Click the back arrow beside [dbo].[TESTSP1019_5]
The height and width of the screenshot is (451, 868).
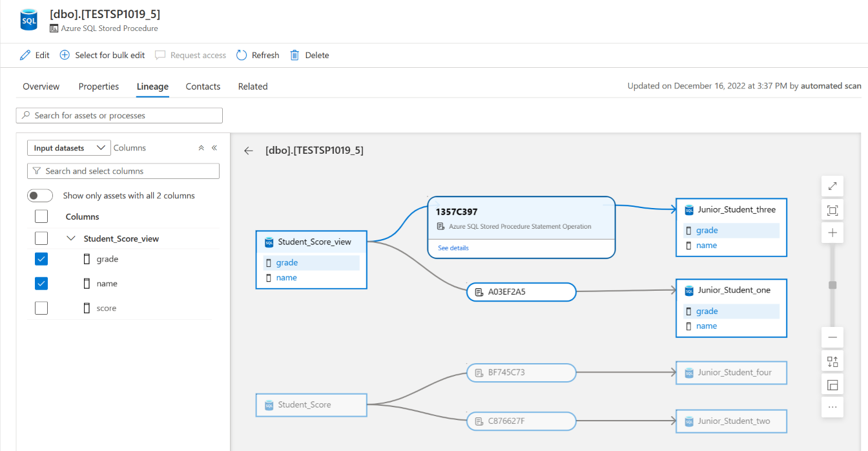pyautogui.click(x=249, y=151)
